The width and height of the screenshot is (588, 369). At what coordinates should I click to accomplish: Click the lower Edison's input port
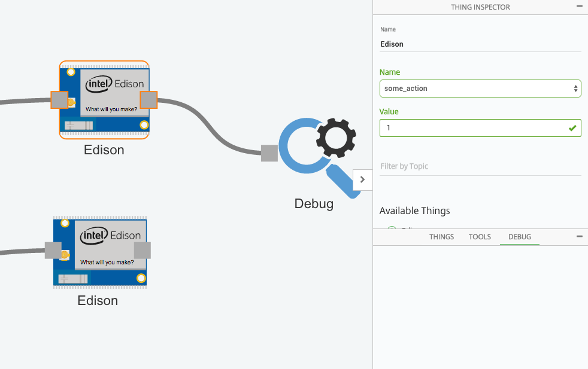[x=53, y=250]
